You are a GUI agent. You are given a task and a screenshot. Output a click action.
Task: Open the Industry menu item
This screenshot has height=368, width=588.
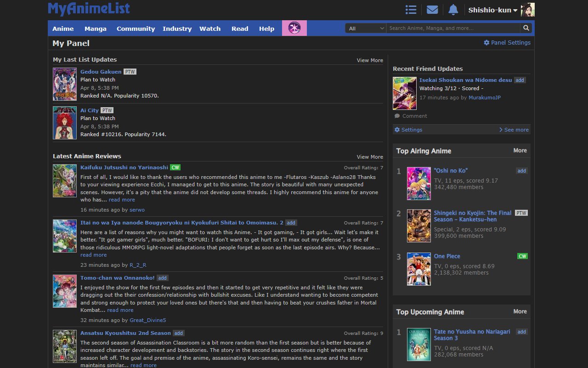tap(177, 29)
